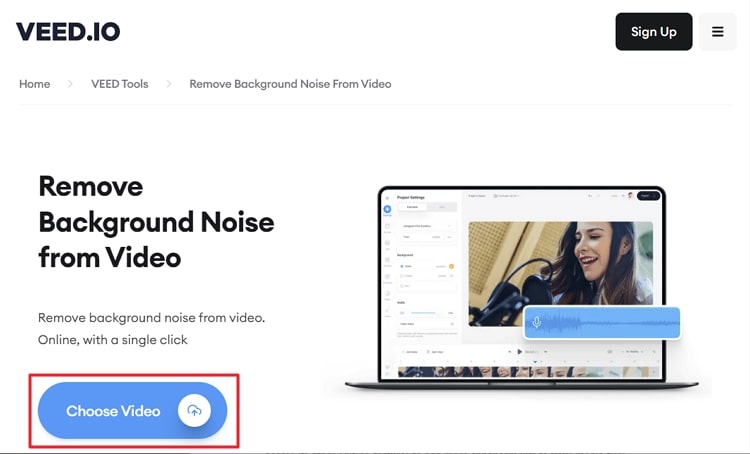Click the VEED.IO logo
The width and height of the screenshot is (750, 454).
(x=68, y=32)
